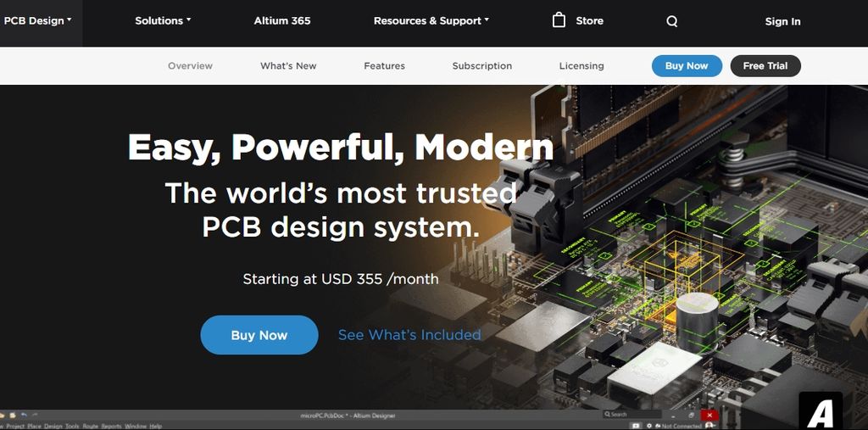Viewport: 868px width, 430px height.
Task: Click the Sign In link
Action: 782,21
